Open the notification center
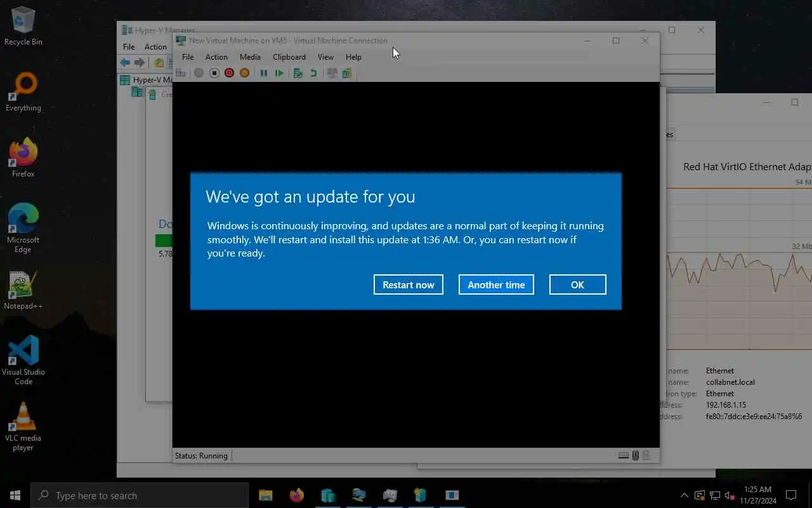 (791, 495)
